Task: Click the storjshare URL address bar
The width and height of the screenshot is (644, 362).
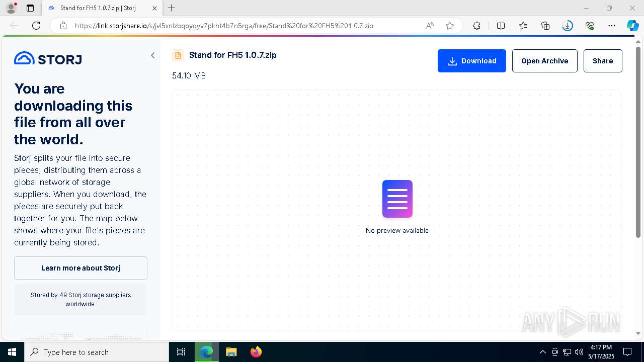Action: tap(224, 26)
